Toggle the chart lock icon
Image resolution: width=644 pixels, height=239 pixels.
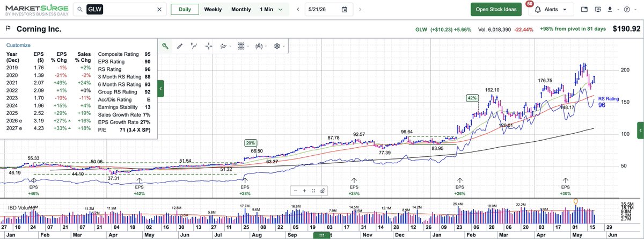(321, 190)
